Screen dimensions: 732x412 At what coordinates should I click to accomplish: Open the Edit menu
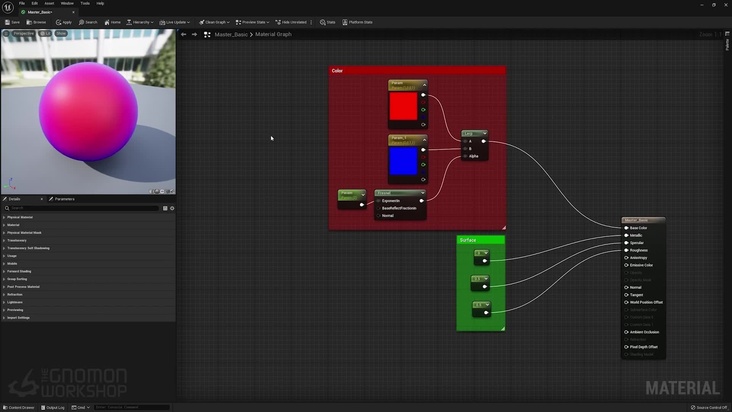[x=35, y=3]
